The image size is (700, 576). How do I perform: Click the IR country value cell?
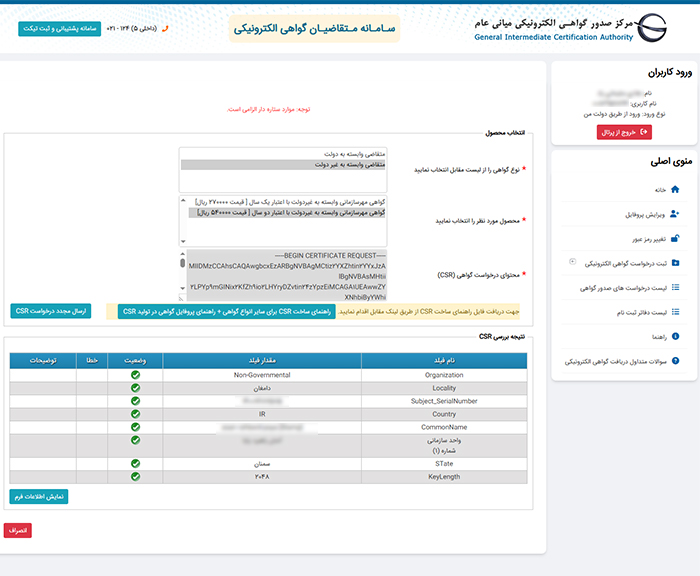point(262,414)
